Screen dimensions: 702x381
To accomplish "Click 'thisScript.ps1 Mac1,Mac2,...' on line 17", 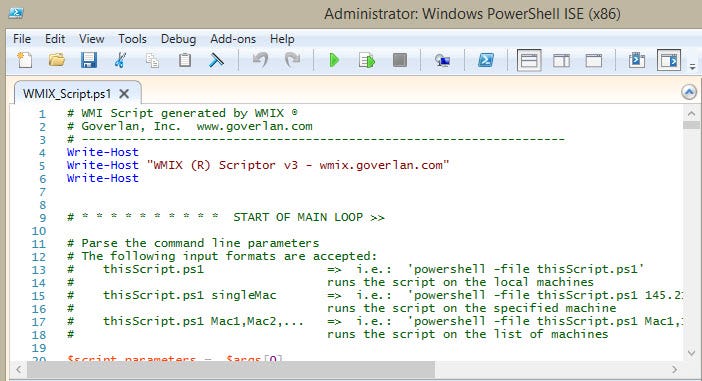I will pos(203,321).
